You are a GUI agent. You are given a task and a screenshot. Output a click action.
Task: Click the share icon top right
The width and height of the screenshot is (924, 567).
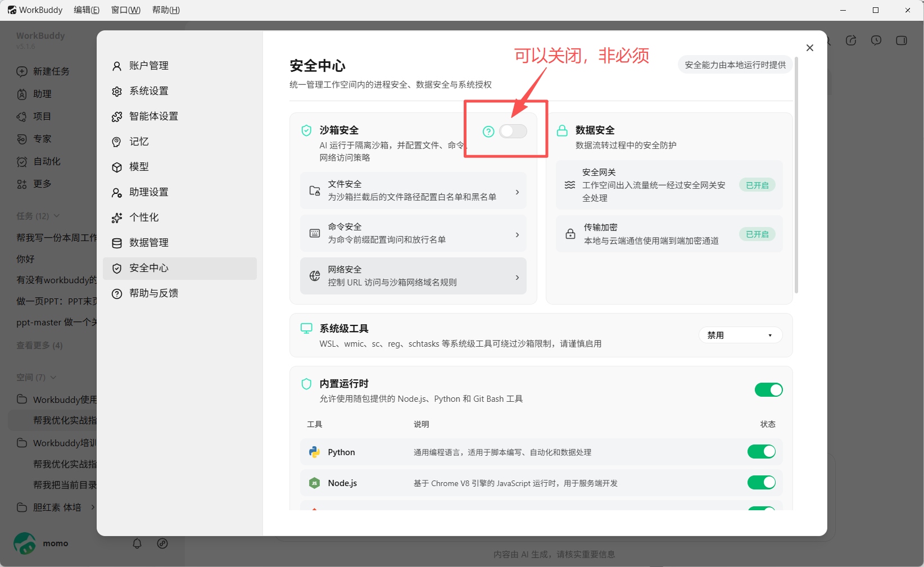click(851, 40)
